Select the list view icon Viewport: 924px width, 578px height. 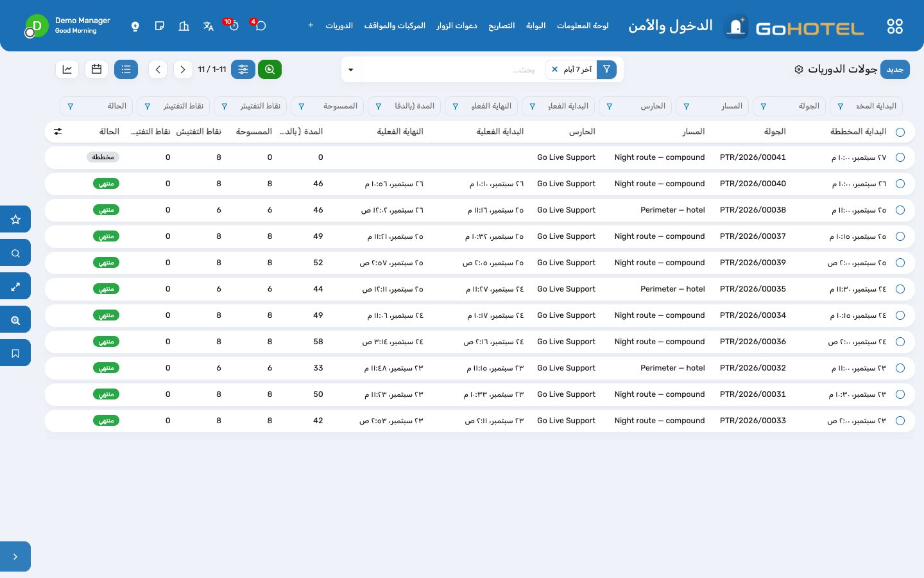point(126,69)
